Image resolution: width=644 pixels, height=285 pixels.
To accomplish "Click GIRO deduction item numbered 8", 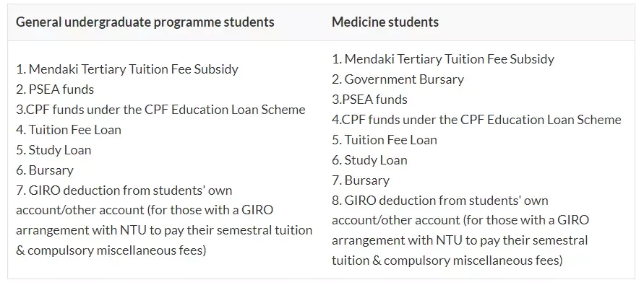I will pos(460,230).
